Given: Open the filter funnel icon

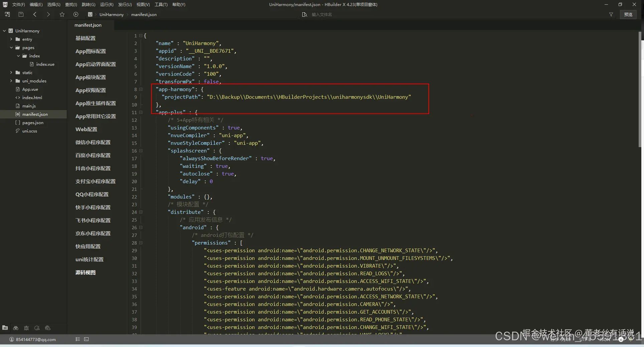Looking at the screenshot, I should (611, 14).
